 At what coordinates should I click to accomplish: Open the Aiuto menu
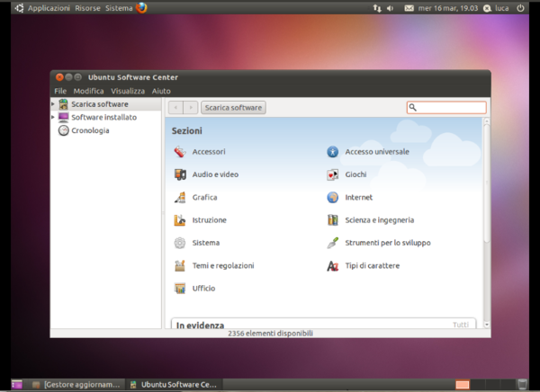(161, 91)
